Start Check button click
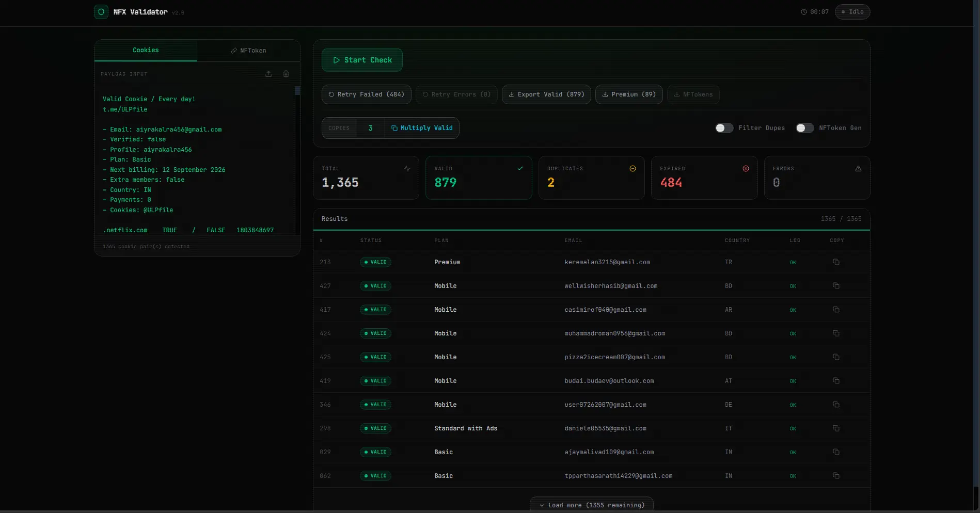The width and height of the screenshot is (980, 513). (x=362, y=60)
